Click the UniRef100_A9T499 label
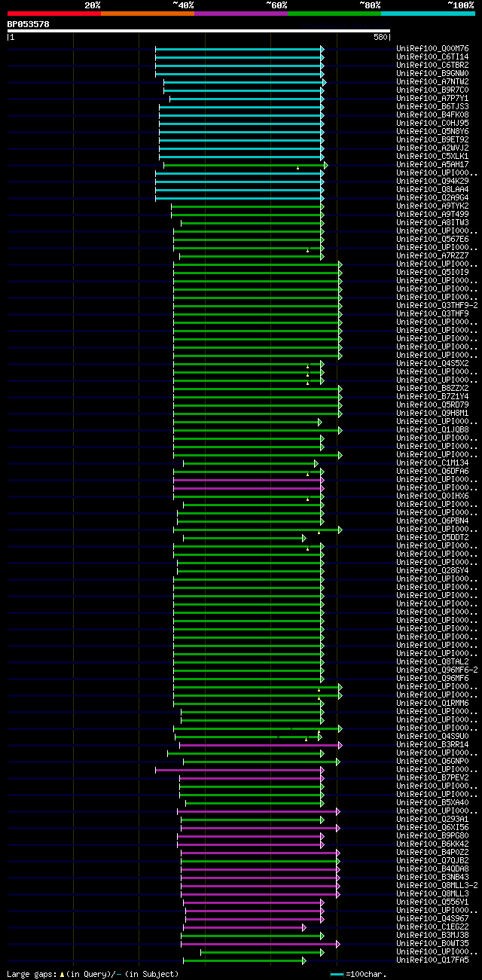 tap(432, 215)
